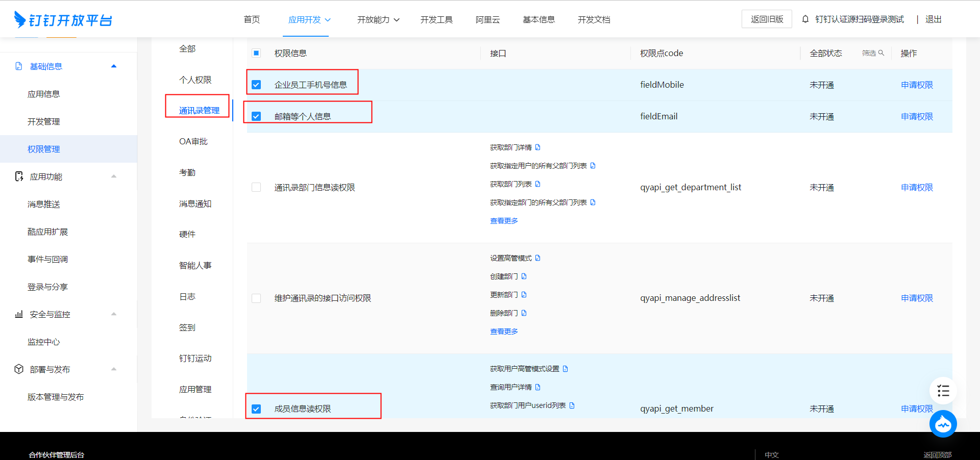Toggle the select-all checkbox in table header
The height and width of the screenshot is (460, 980).
tap(256, 53)
